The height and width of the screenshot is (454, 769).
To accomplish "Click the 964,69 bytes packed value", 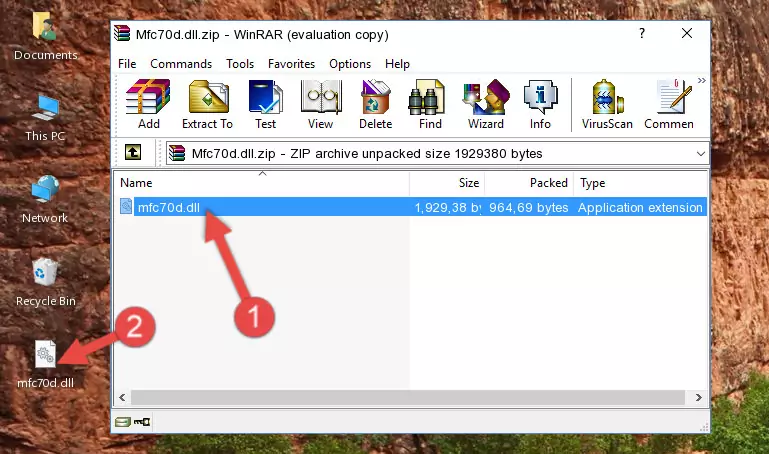I will (528, 208).
